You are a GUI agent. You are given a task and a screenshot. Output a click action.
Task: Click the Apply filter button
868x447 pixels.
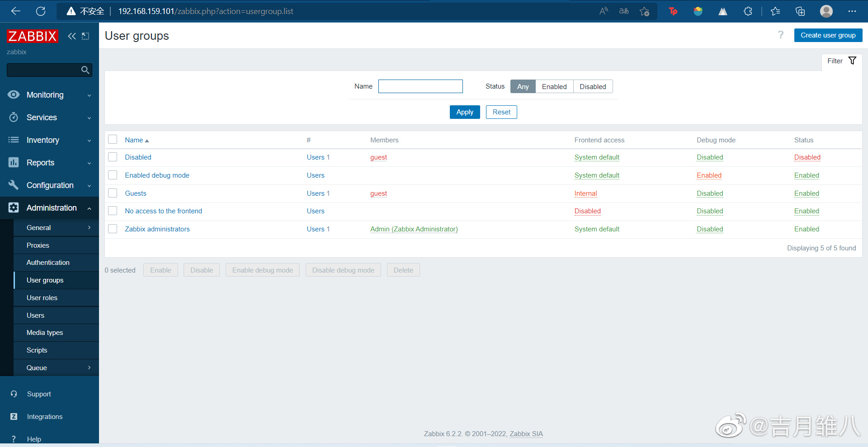click(x=465, y=112)
